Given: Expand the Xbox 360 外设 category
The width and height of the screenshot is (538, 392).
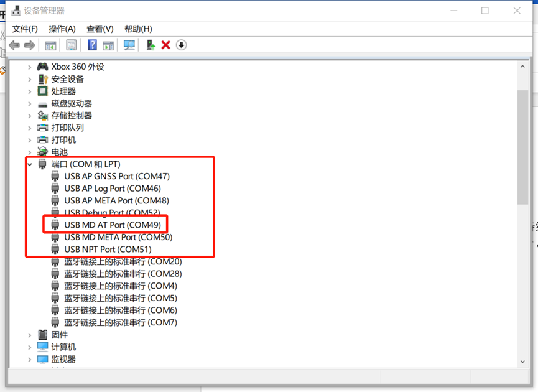Looking at the screenshot, I should tap(29, 67).
